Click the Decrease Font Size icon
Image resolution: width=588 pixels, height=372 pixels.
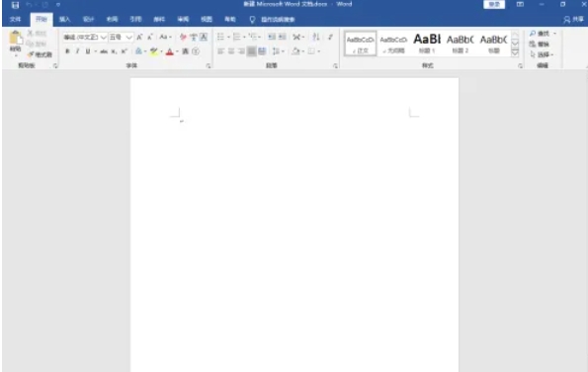pos(150,37)
